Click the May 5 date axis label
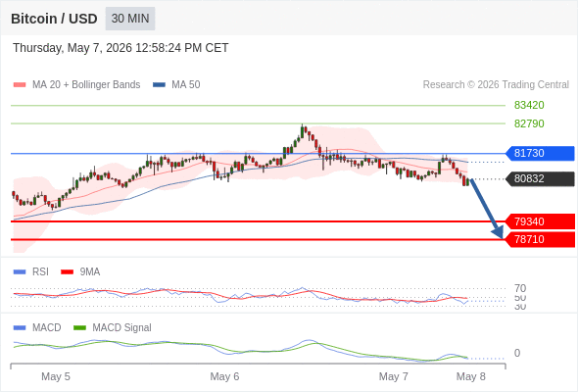Image resolution: width=578 pixels, height=392 pixels. tap(56, 376)
